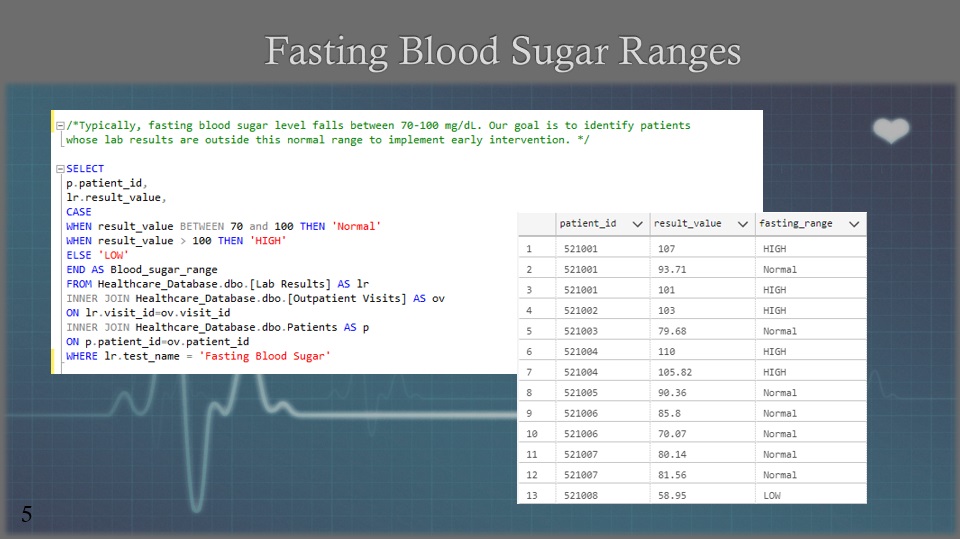The width and height of the screenshot is (960, 539).
Task: Click the CASE keyword in the query
Action: point(78,212)
